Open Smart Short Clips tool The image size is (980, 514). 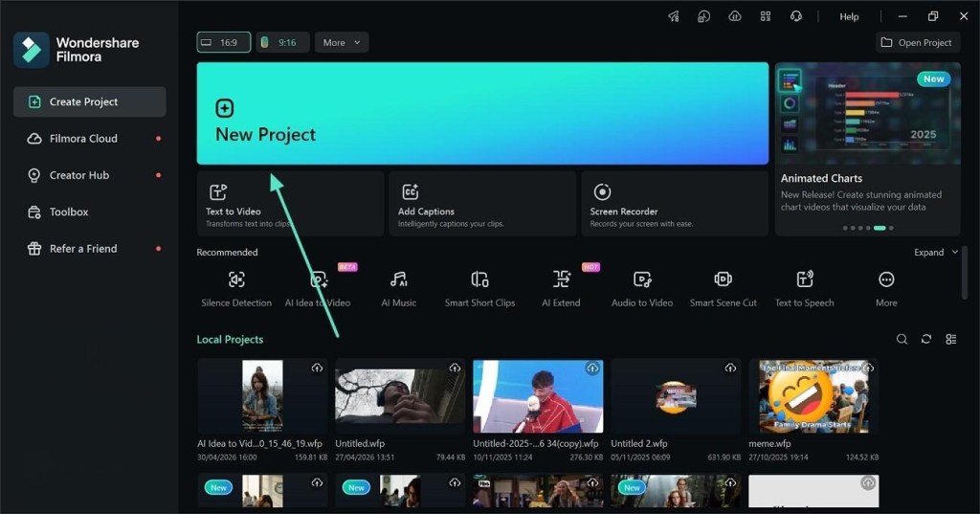(x=479, y=289)
